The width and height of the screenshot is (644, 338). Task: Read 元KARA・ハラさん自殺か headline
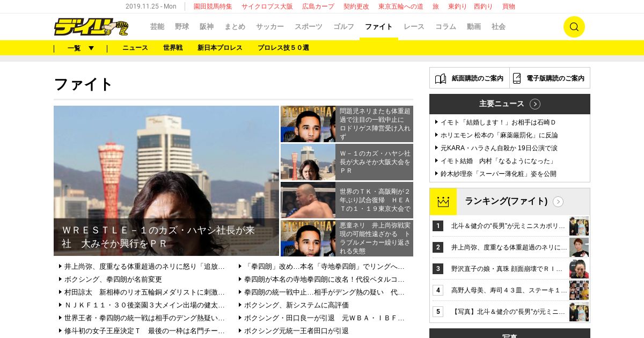pos(499,148)
